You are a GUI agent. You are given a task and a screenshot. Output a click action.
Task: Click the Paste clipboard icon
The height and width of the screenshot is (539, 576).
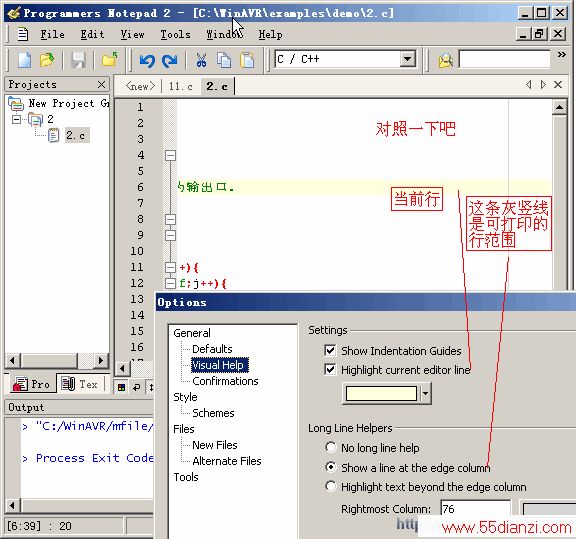(x=247, y=60)
